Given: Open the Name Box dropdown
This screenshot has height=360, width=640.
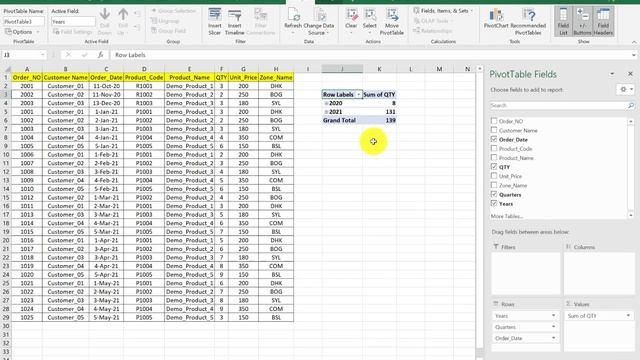Looking at the screenshot, I should point(42,55).
